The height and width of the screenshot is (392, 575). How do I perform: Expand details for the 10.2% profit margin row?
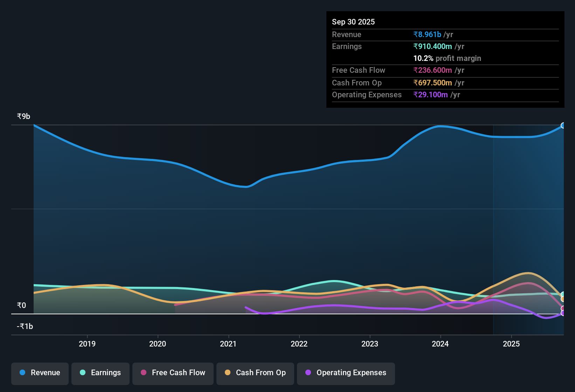coord(447,58)
